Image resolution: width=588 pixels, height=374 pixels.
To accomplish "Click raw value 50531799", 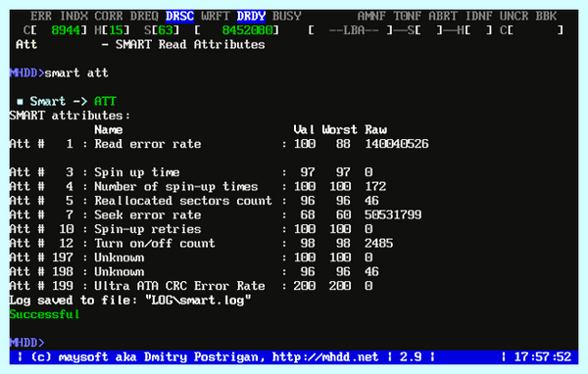I will (393, 215).
